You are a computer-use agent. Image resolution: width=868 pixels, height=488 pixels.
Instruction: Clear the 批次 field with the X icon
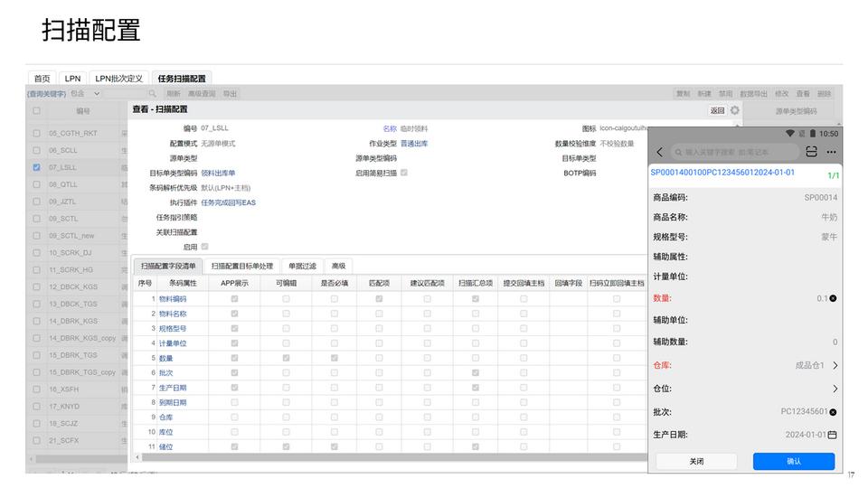coord(833,412)
